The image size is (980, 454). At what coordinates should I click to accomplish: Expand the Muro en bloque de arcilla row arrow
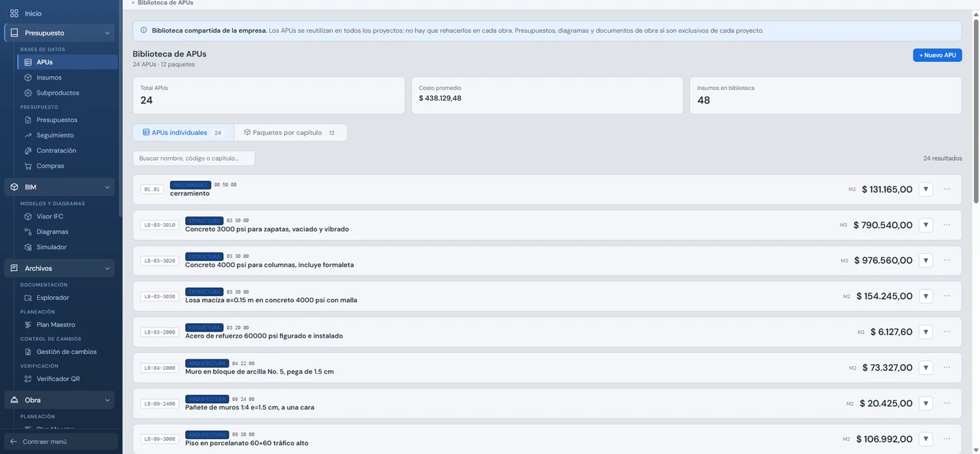click(926, 368)
